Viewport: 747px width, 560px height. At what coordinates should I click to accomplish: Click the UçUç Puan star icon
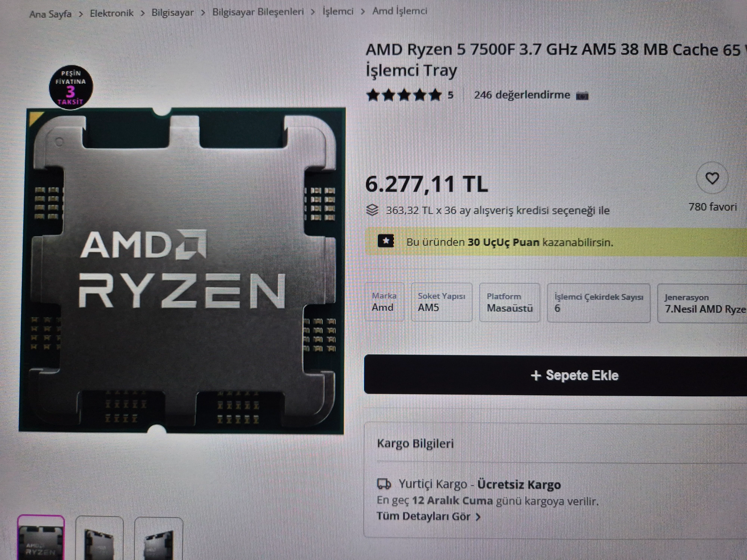(x=386, y=241)
